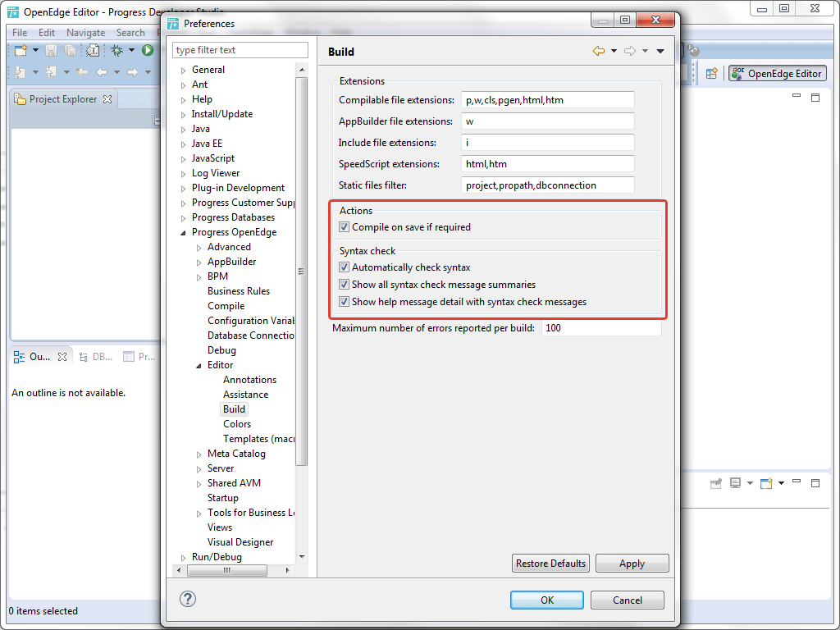Click the OK button in Preferences
This screenshot has width=840, height=630.
click(x=547, y=600)
